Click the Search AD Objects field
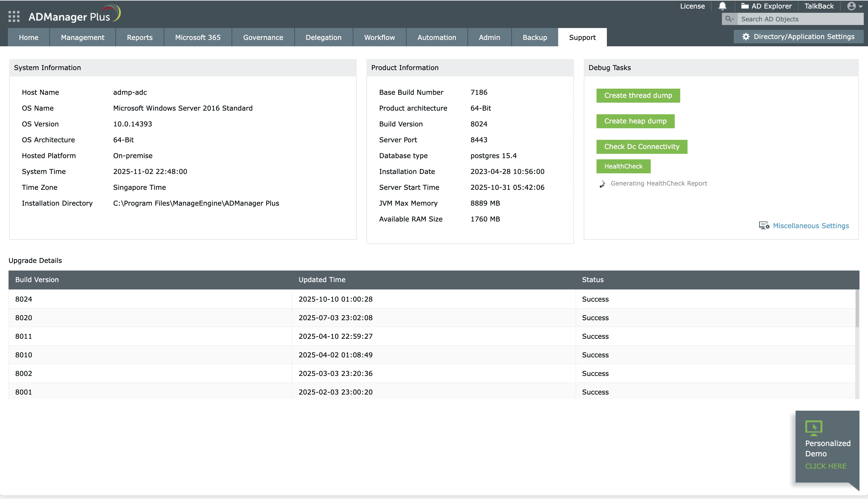Screen dimensions: 868x499 click(798, 19)
